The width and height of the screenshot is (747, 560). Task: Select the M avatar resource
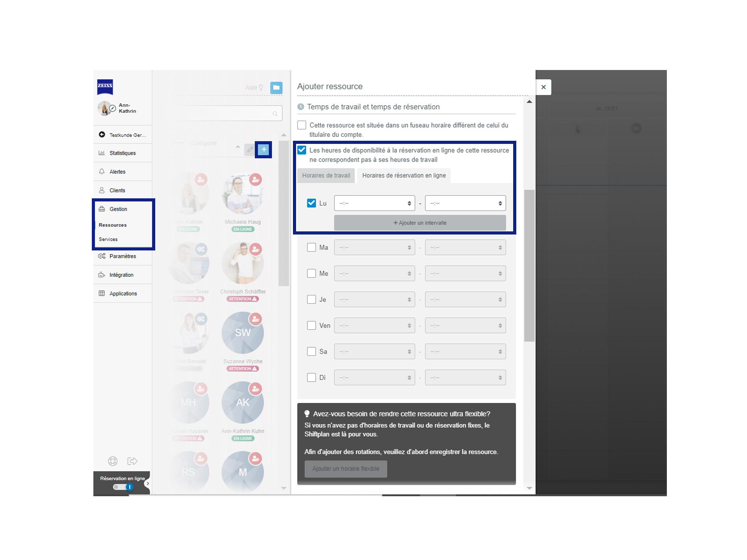point(243,472)
